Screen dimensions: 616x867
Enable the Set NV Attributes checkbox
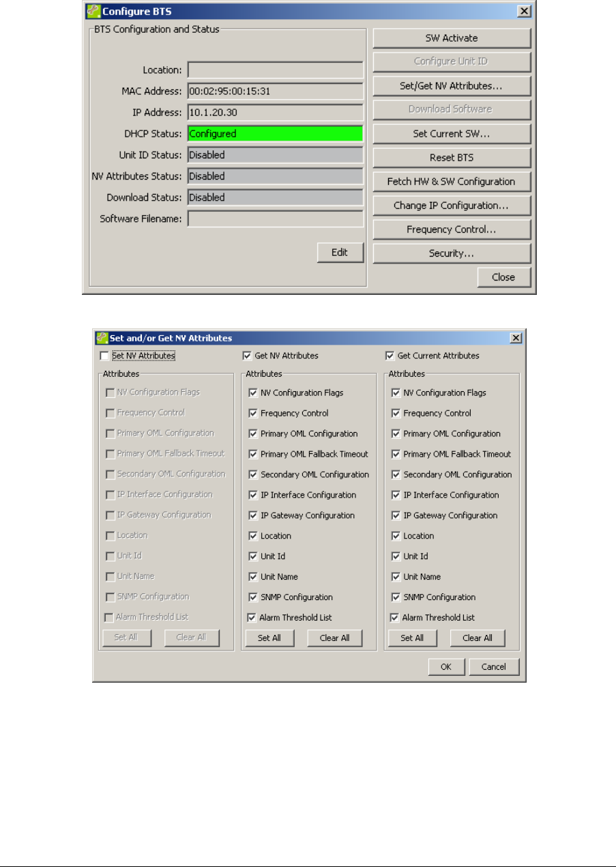coord(104,356)
